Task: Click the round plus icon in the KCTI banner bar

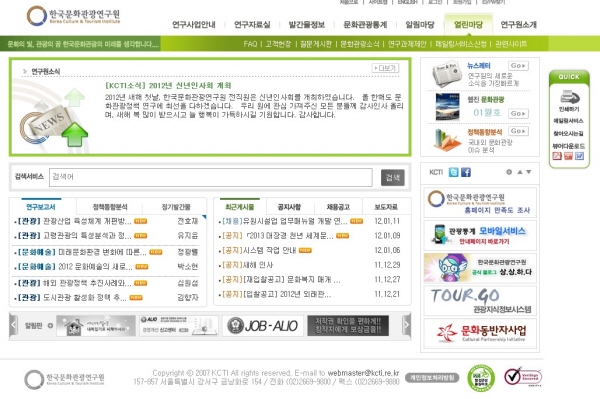Action: tap(509, 172)
